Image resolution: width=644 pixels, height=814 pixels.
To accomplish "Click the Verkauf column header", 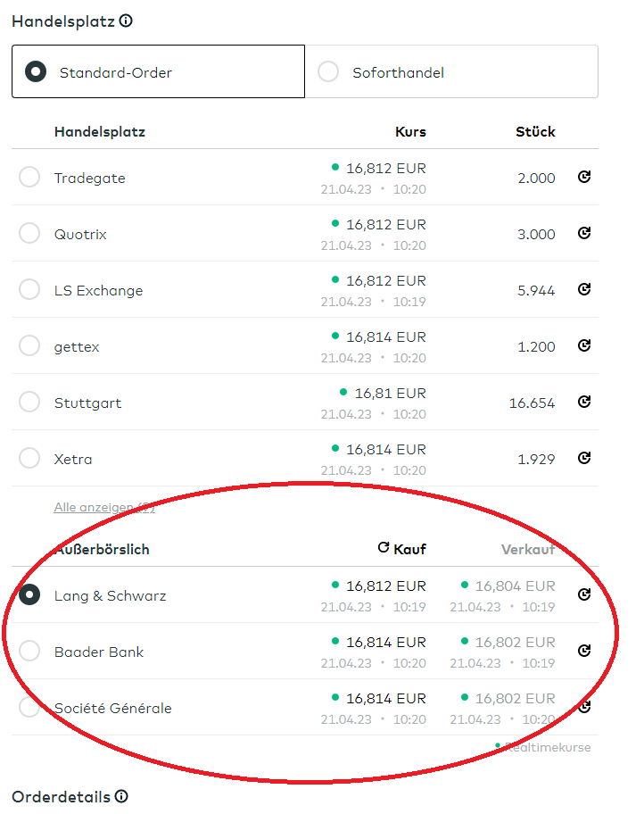I will (x=528, y=549).
